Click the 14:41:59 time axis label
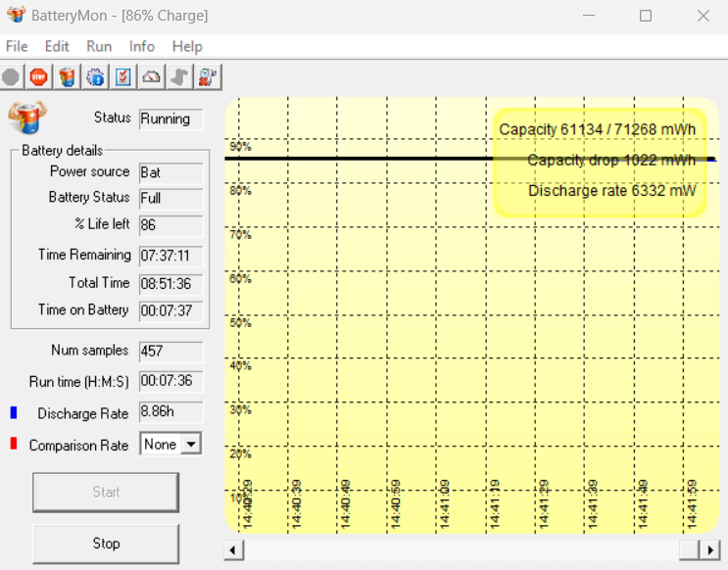The image size is (728, 570). (692, 504)
